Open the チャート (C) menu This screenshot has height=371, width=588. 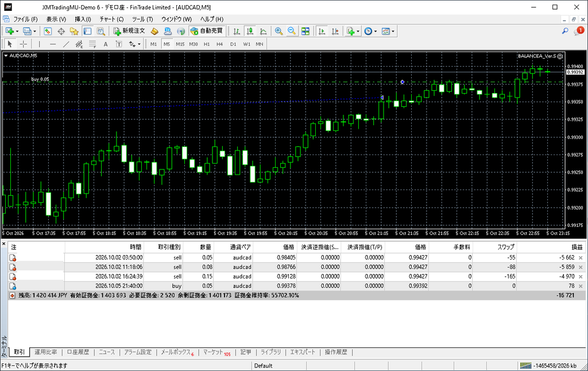pyautogui.click(x=111, y=19)
